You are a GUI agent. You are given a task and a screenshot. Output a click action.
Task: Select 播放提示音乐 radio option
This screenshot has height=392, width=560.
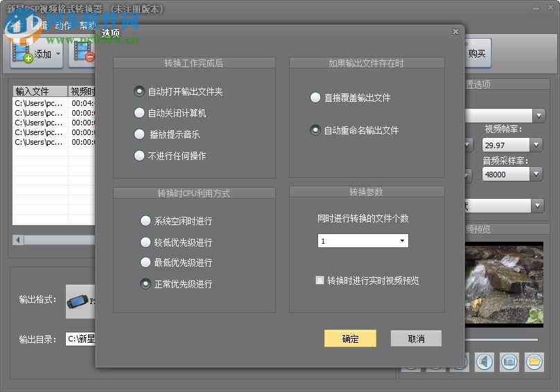coord(139,134)
